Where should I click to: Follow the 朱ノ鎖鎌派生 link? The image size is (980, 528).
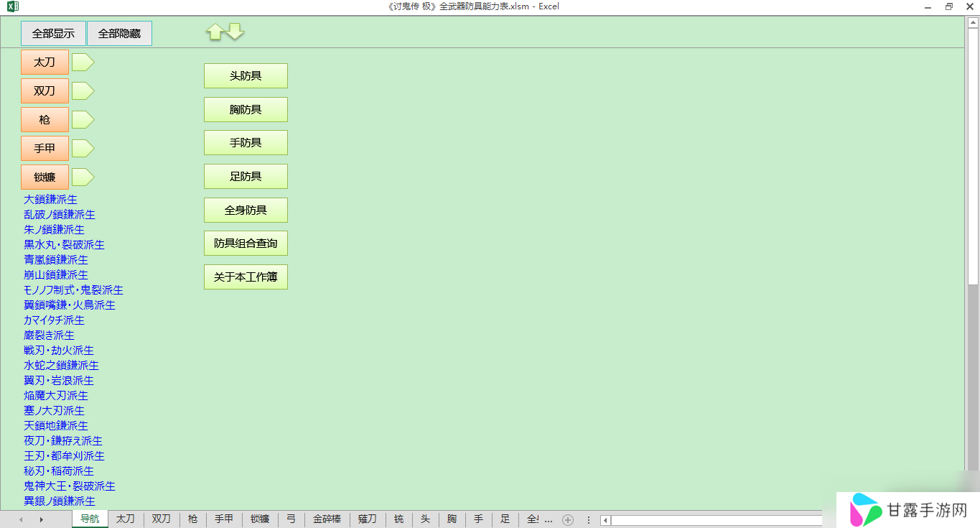tap(54, 229)
